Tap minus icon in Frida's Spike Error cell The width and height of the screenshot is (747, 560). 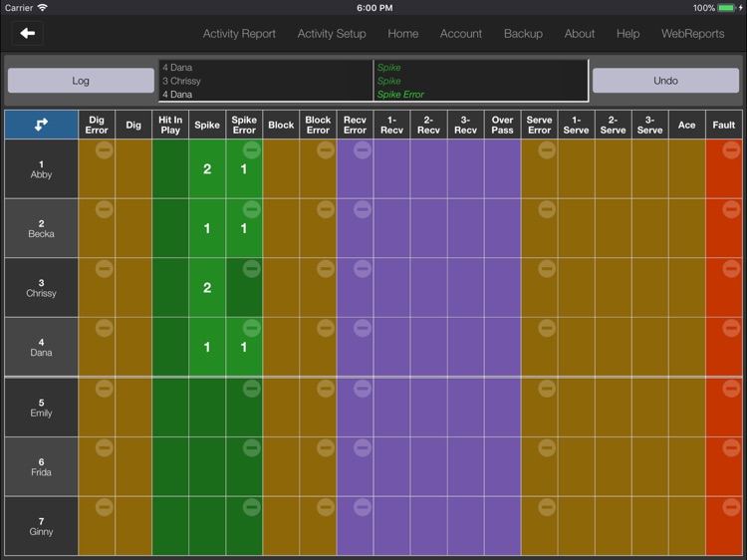[x=252, y=447]
